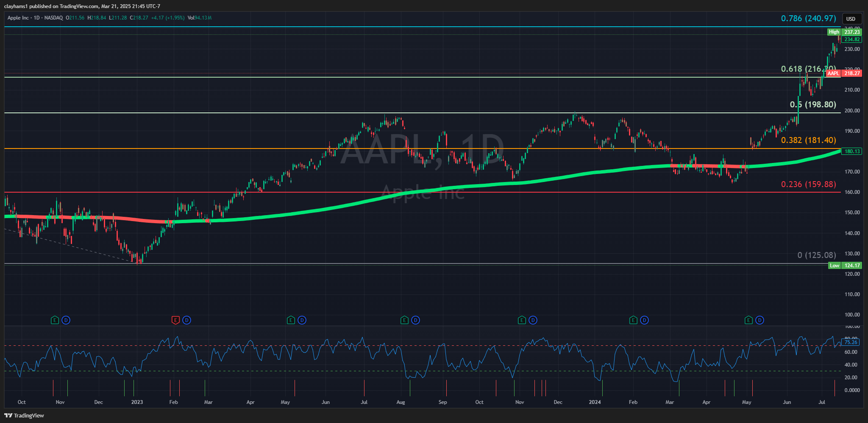Image resolution: width=868 pixels, height=423 pixels.
Task: Click the 0.0000 tick on RSI scale
Action: (x=852, y=390)
